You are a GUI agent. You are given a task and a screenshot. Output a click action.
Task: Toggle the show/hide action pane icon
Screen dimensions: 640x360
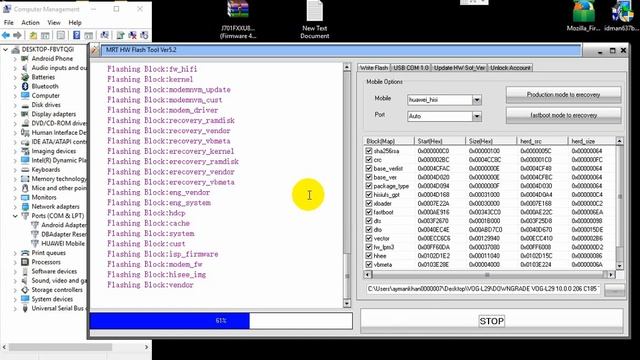[x=88, y=36]
